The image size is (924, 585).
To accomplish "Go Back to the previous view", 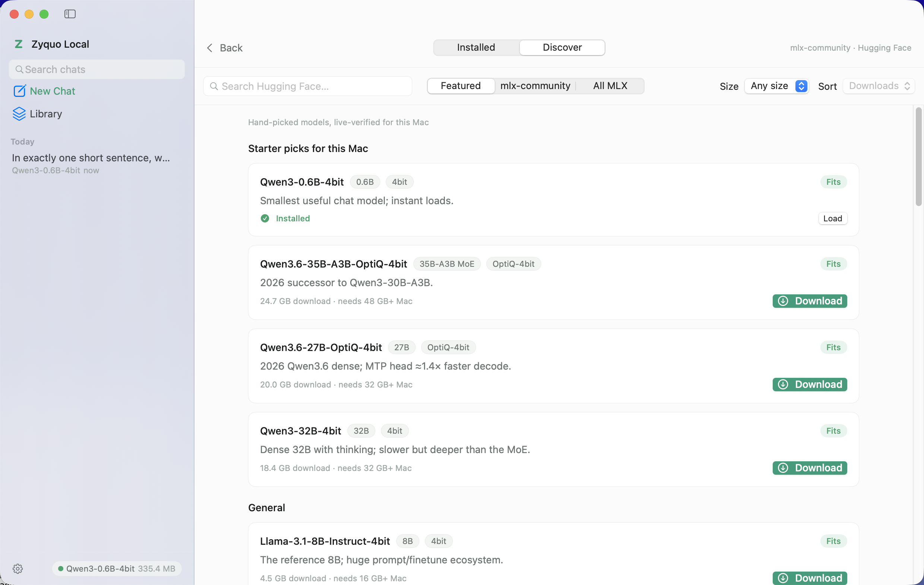I will (x=225, y=48).
